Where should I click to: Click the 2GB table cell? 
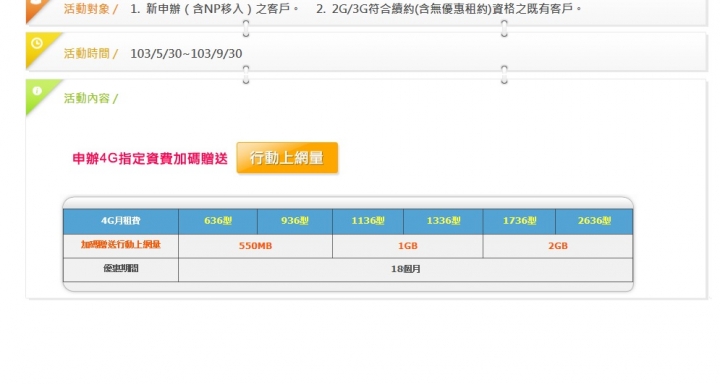tap(558, 246)
